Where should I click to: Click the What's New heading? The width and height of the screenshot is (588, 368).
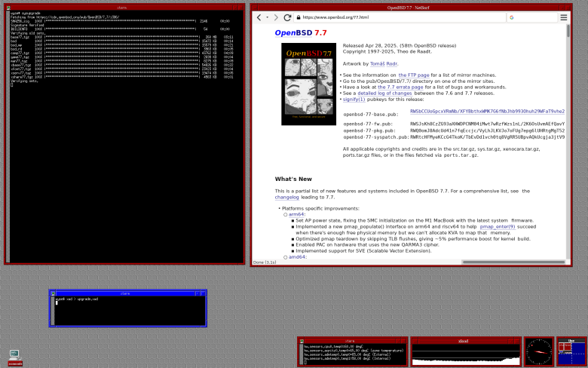tap(293, 179)
